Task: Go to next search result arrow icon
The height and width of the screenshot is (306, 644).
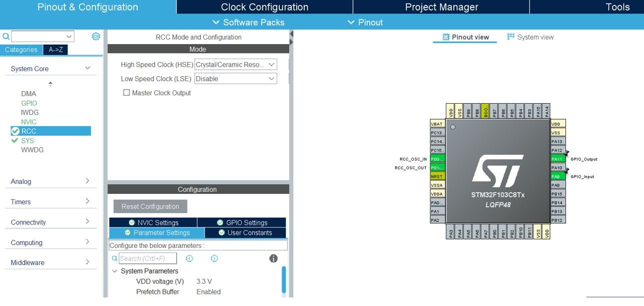Action: click(x=214, y=258)
